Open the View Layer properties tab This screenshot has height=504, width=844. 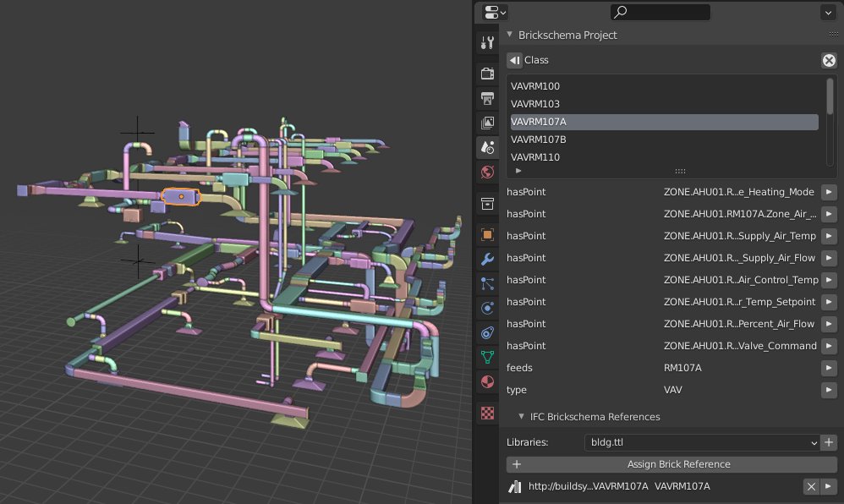click(x=487, y=123)
